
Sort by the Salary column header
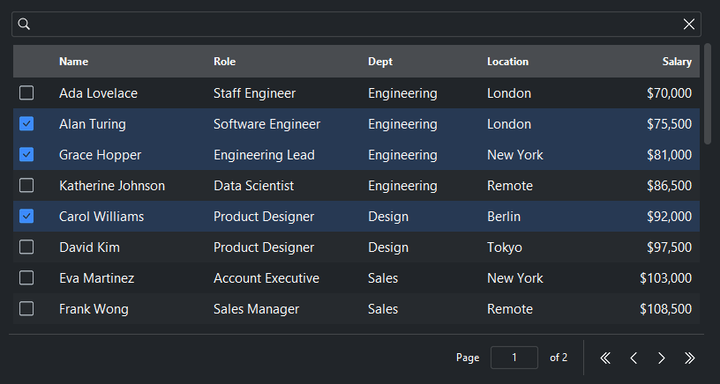[x=677, y=61]
